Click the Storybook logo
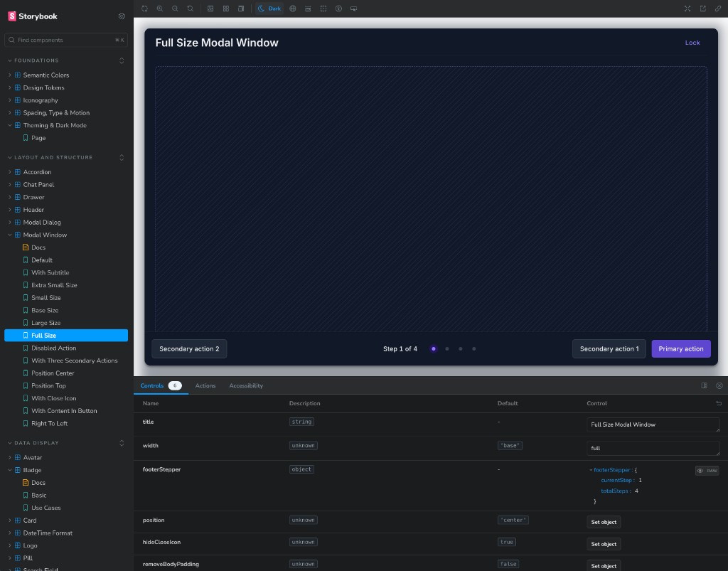 (33, 16)
